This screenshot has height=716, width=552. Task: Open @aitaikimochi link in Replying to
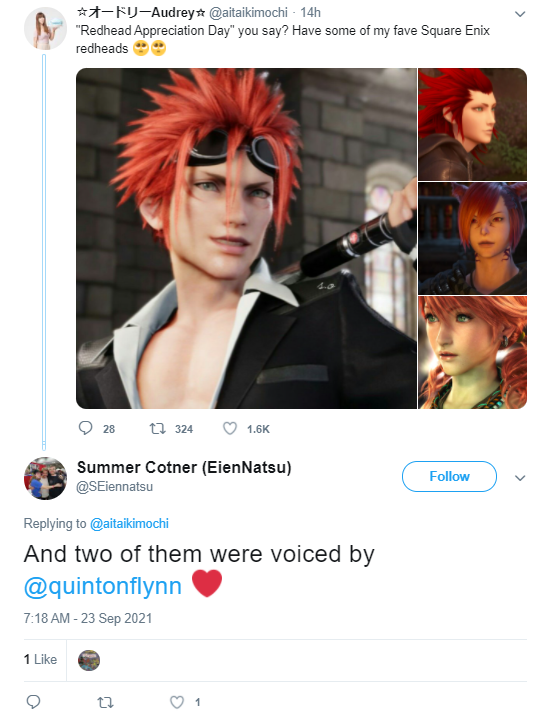(x=129, y=523)
